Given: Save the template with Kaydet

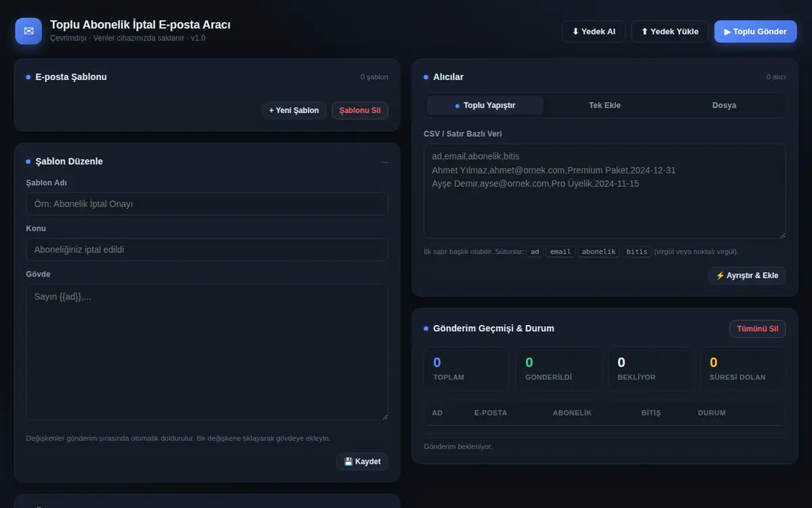Looking at the screenshot, I should [362, 461].
